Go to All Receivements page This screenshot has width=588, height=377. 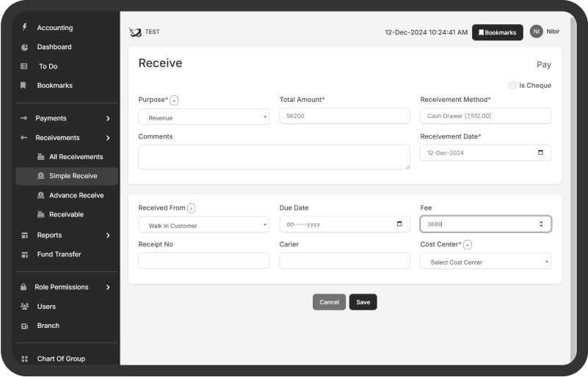[x=76, y=157]
